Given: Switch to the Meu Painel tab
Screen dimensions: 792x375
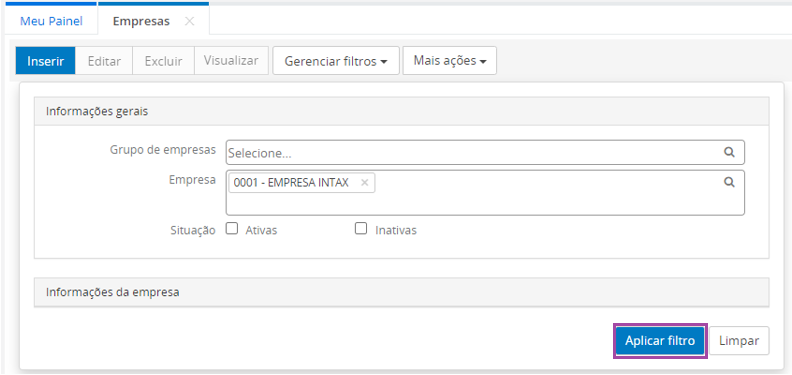Looking at the screenshot, I should tap(51, 21).
